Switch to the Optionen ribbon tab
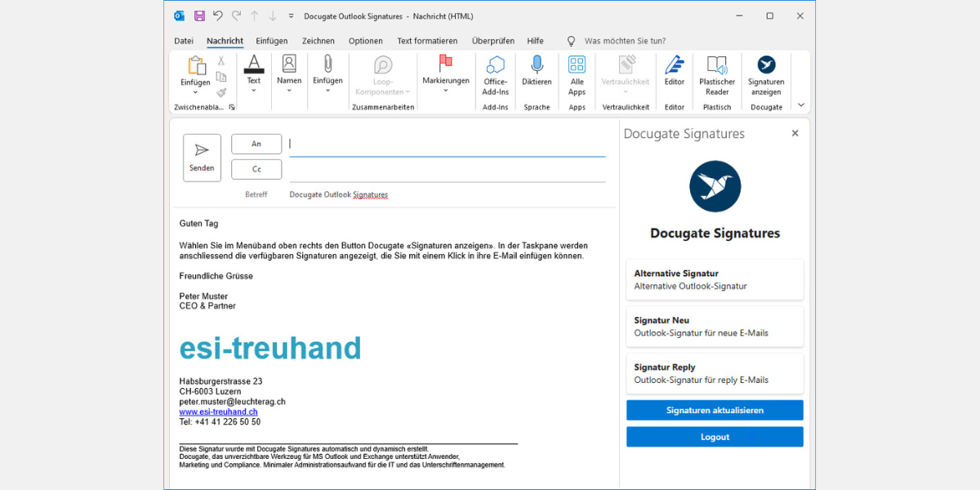980x490 pixels. click(x=365, y=41)
